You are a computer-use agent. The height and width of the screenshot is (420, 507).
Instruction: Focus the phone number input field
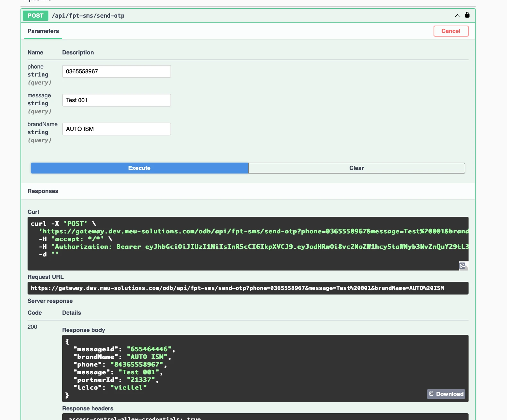pos(116,71)
